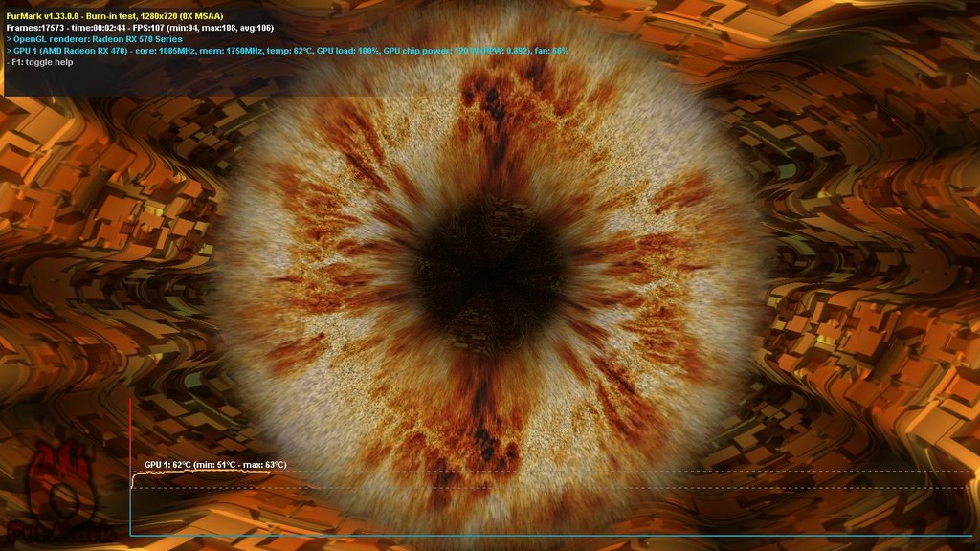Click the orange temperature curve in the graph
This screenshot has height=551, width=980.
tap(200, 473)
